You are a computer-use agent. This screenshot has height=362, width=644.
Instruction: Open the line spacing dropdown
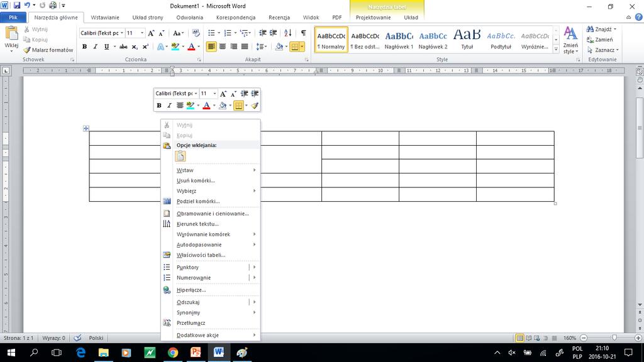pos(261,47)
